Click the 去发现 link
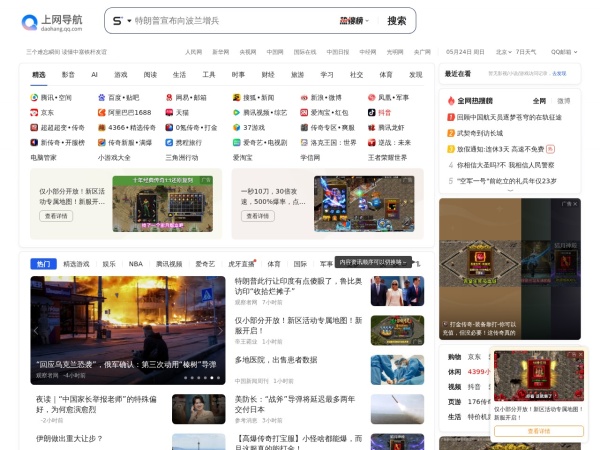The image size is (600, 450). point(559,73)
